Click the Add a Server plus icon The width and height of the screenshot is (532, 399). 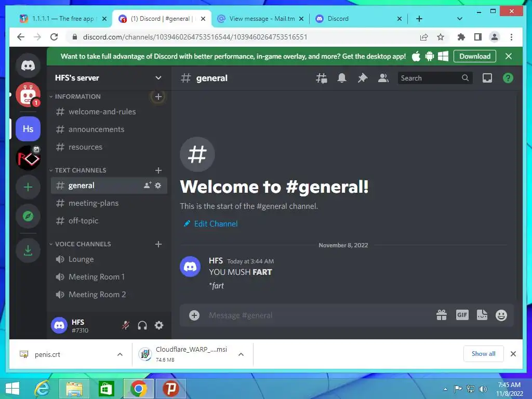coord(28,187)
